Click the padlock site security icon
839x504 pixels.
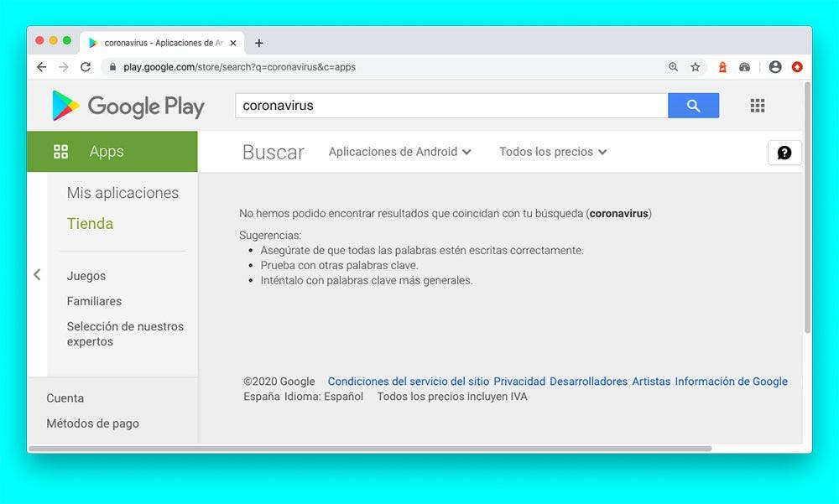(112, 67)
